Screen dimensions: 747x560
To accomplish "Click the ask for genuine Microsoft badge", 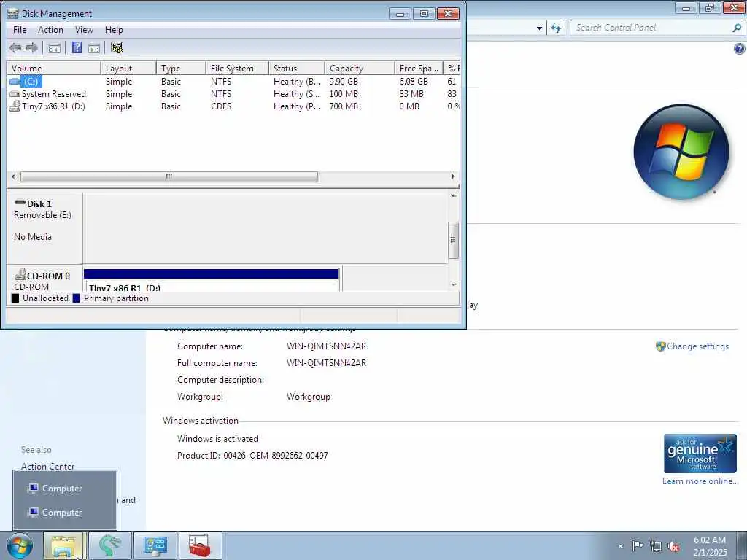I will (700, 454).
